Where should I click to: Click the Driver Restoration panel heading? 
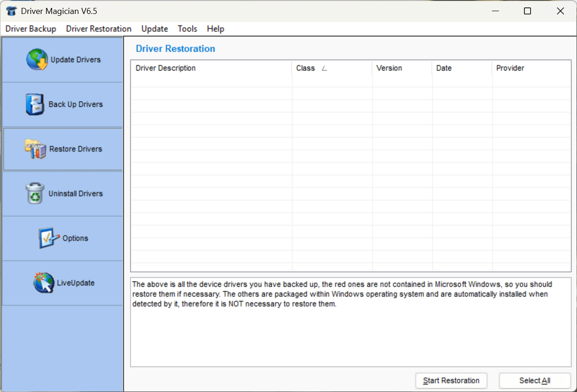[x=175, y=49]
